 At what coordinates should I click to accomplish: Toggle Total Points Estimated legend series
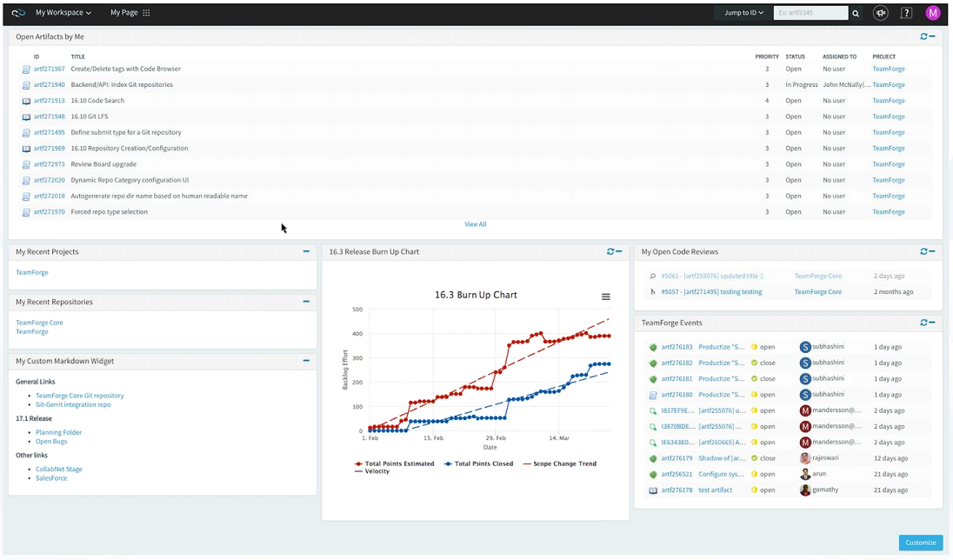(x=395, y=463)
